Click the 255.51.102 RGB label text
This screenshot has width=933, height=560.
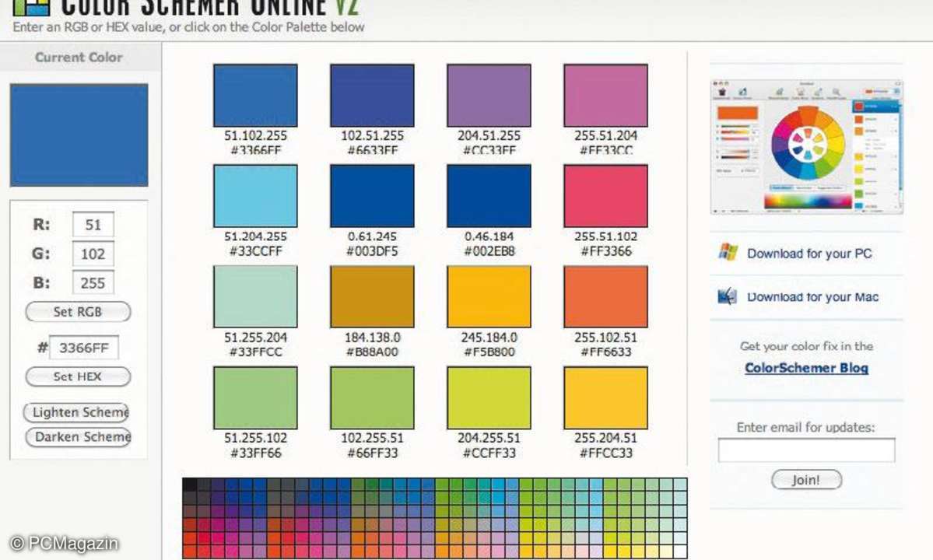coord(605,236)
